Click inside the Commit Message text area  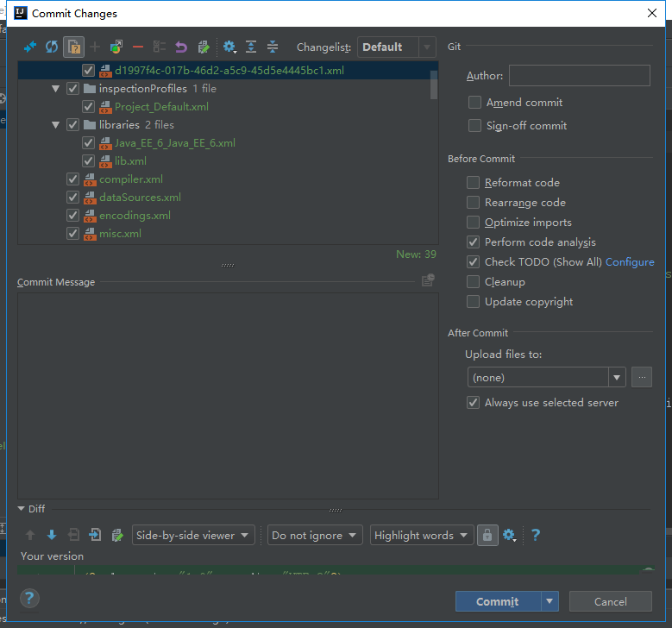228,396
